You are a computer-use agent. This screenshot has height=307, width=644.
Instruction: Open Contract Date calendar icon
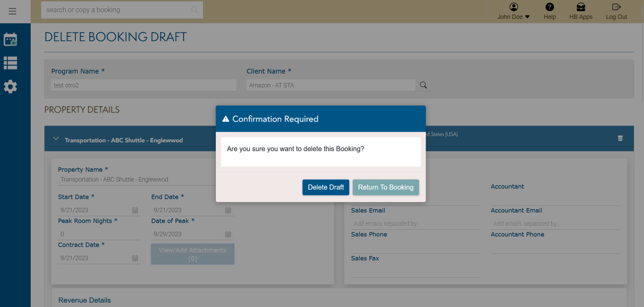tap(135, 258)
